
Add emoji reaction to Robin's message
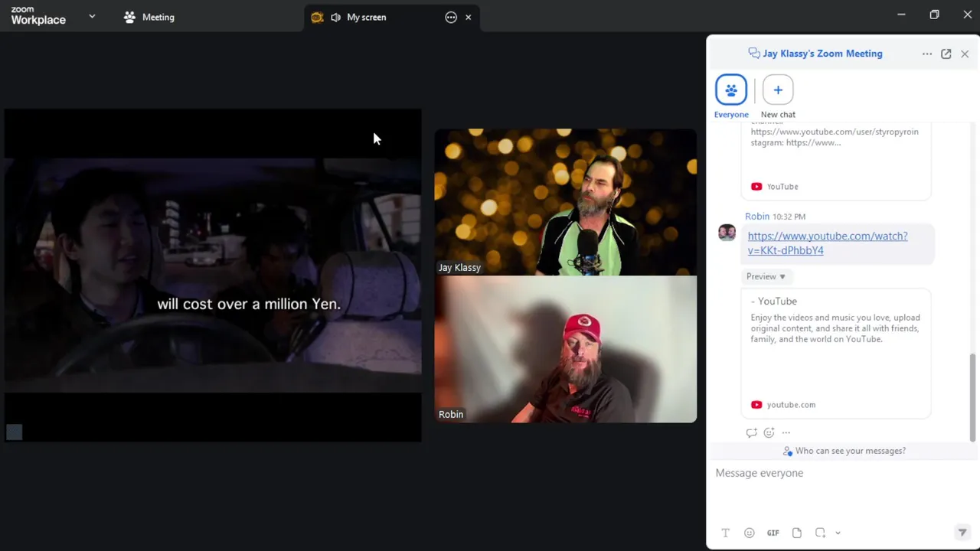tap(769, 432)
